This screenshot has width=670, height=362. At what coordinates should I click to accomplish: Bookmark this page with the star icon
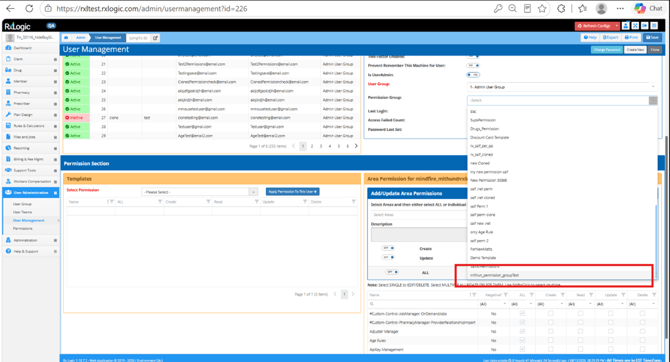(x=542, y=9)
